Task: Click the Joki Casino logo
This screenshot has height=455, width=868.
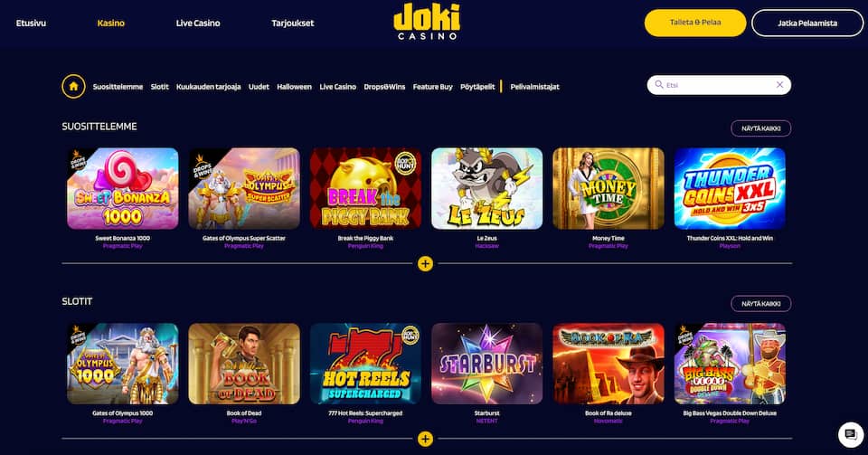Action: click(427, 21)
